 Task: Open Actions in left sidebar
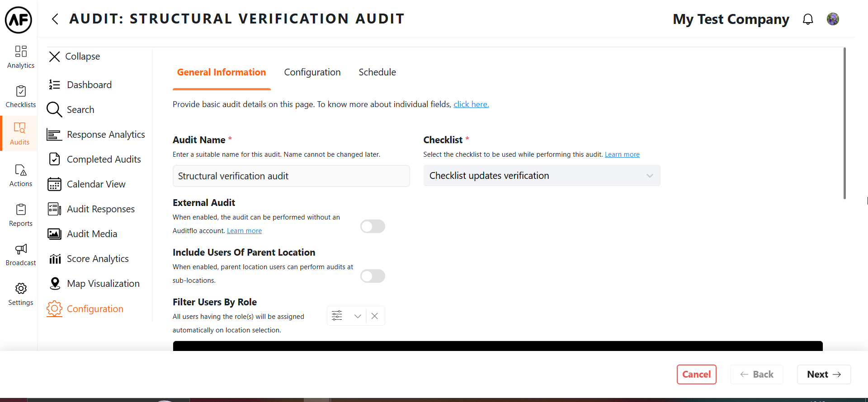tap(21, 176)
